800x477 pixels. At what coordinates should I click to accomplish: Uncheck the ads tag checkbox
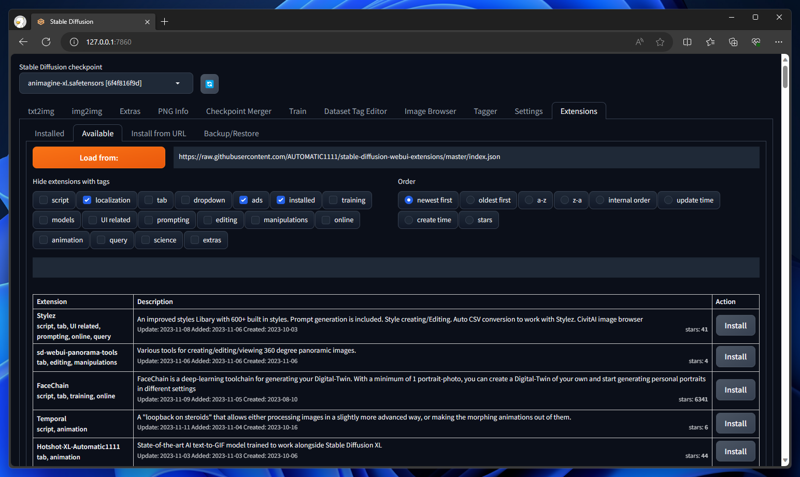(x=243, y=200)
